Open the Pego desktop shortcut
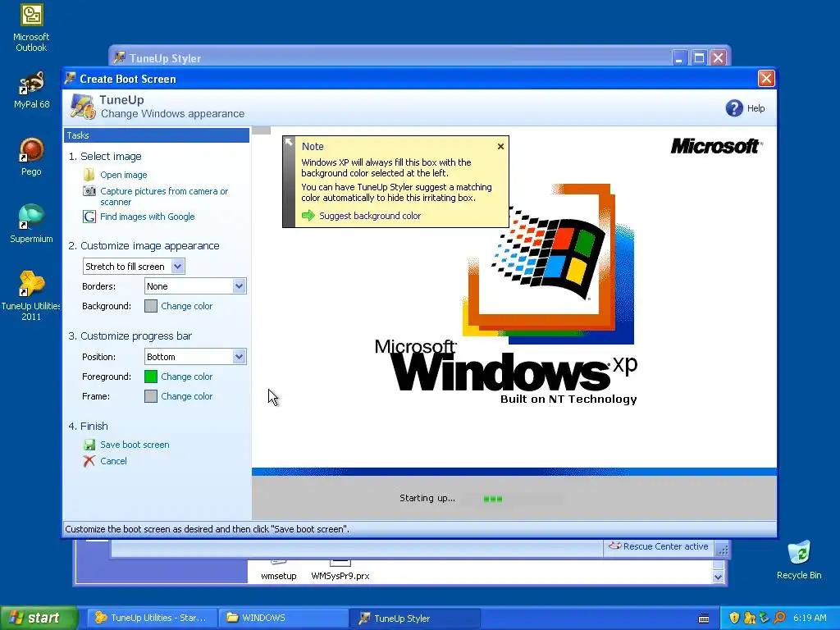 [31, 157]
